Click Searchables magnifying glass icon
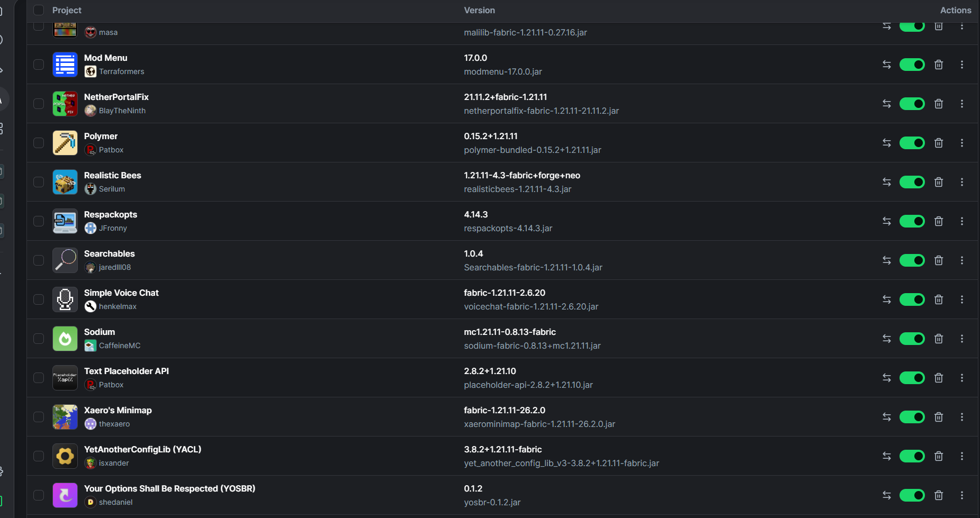Screen dimensions: 980x518 (65, 260)
